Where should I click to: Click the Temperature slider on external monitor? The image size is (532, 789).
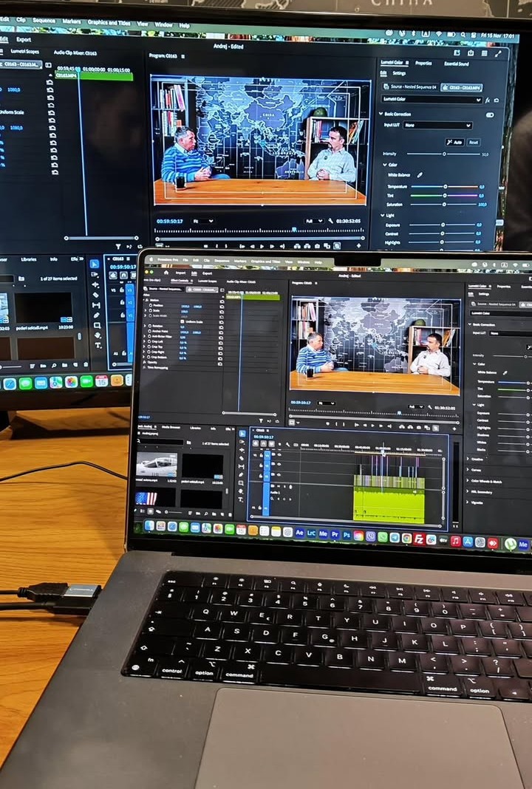444,187
